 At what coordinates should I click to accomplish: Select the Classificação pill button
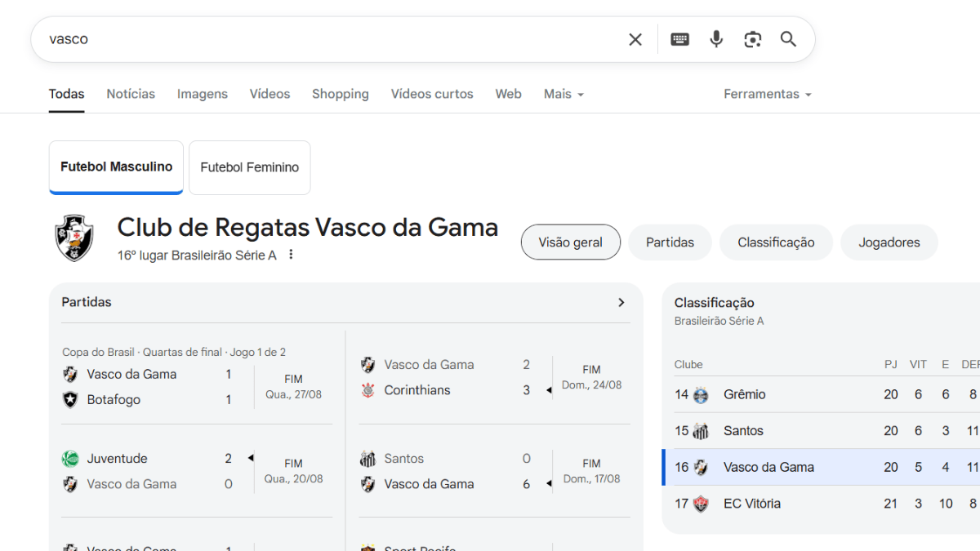pyautogui.click(x=776, y=242)
